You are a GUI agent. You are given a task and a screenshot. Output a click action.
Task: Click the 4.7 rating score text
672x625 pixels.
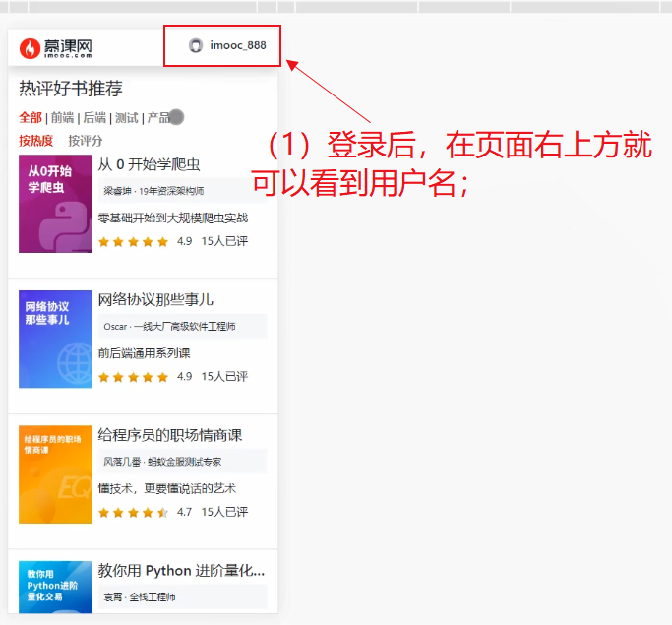point(184,512)
